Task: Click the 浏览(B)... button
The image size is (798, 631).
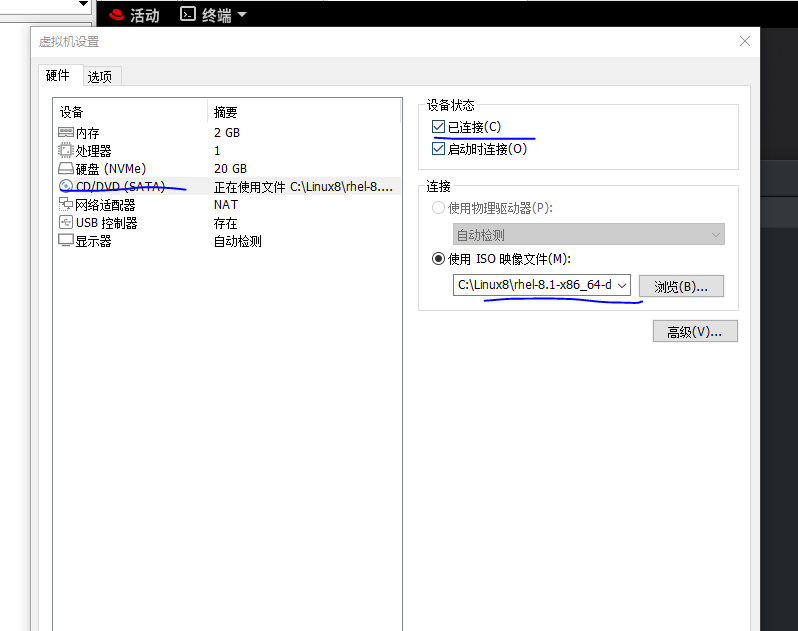Action: point(681,286)
